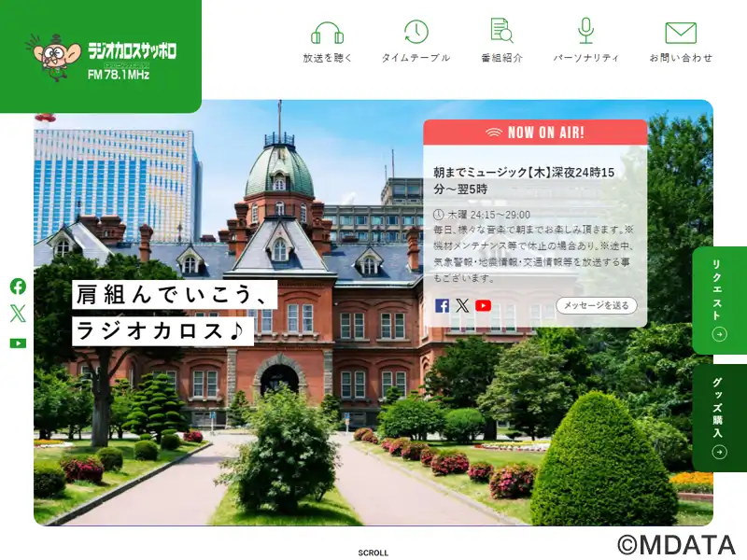Select the パーソナリティ menu label
The height and width of the screenshot is (560, 747).
tap(585, 58)
